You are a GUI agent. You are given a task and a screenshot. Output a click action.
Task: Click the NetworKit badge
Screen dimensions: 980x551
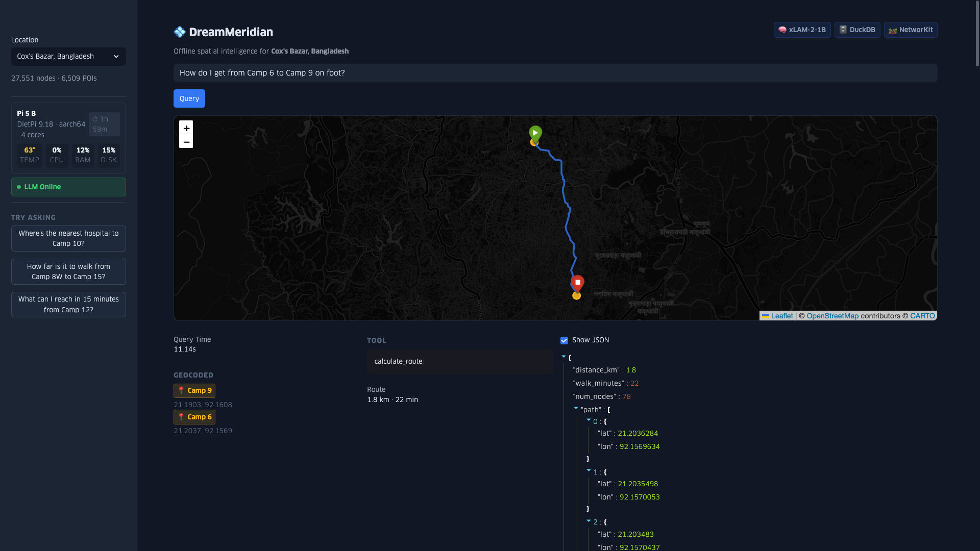[910, 30]
